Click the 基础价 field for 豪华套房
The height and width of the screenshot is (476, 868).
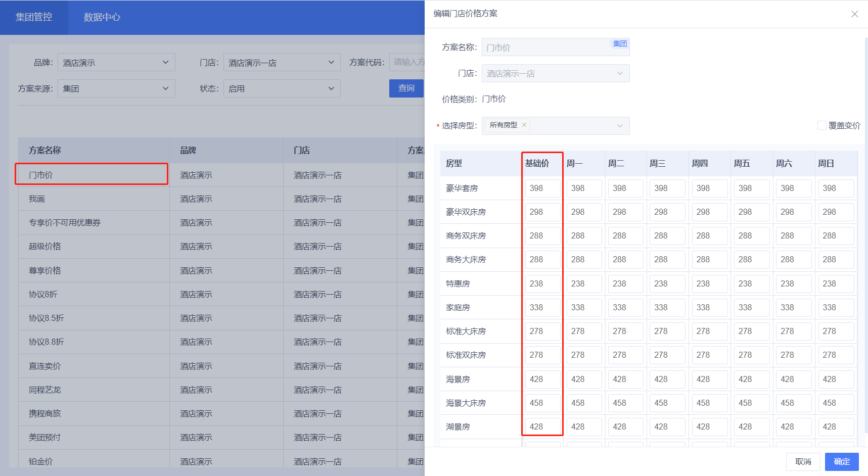[542, 188]
